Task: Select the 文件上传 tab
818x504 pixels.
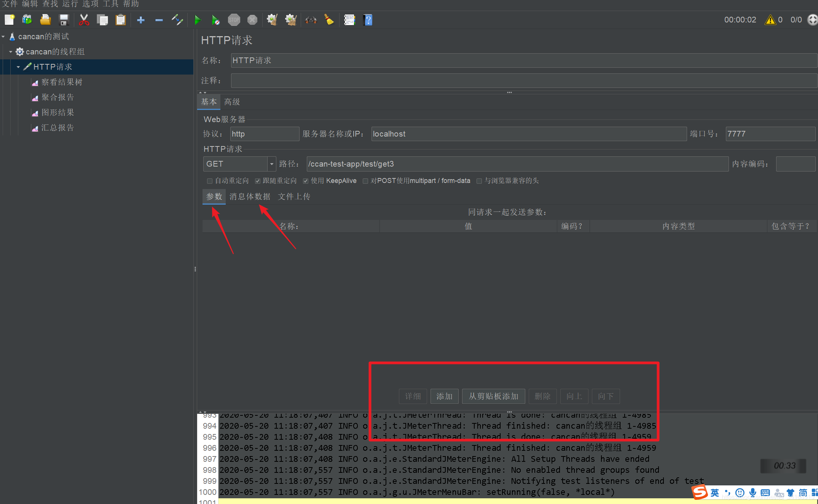Action: (x=294, y=197)
